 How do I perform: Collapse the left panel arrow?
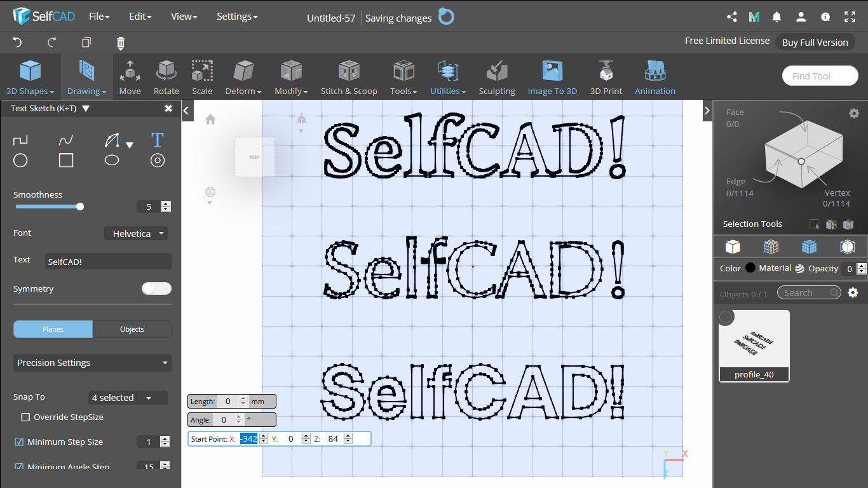tap(186, 111)
